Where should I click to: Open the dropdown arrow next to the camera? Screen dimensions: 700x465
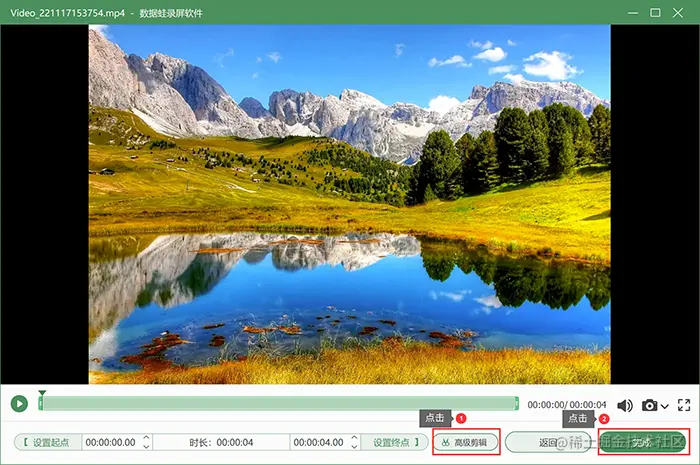(x=665, y=406)
